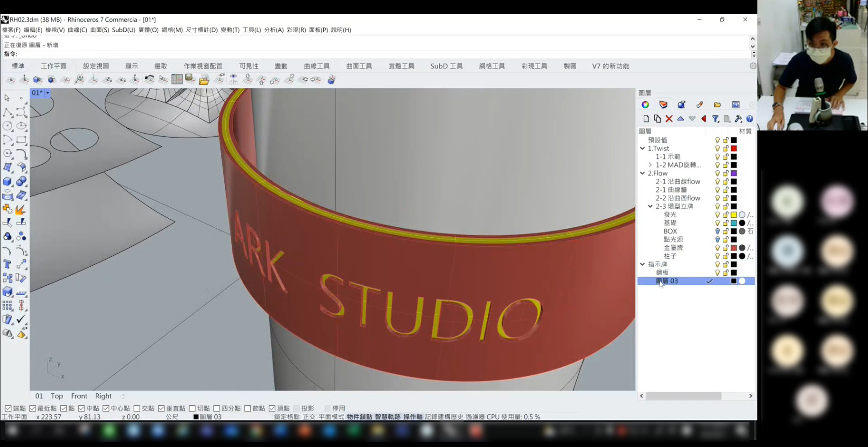Toggle the 端點 osnap checkbox

point(8,408)
